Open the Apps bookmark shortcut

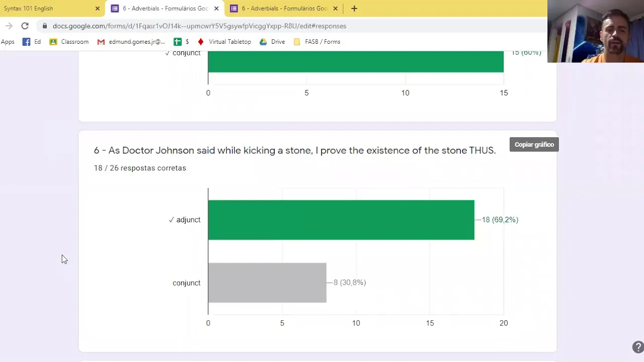[8, 42]
